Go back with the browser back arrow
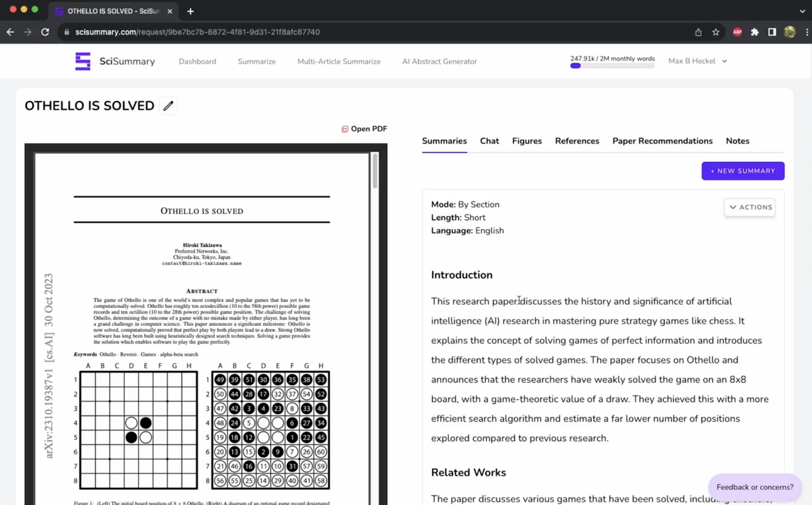 coord(10,32)
